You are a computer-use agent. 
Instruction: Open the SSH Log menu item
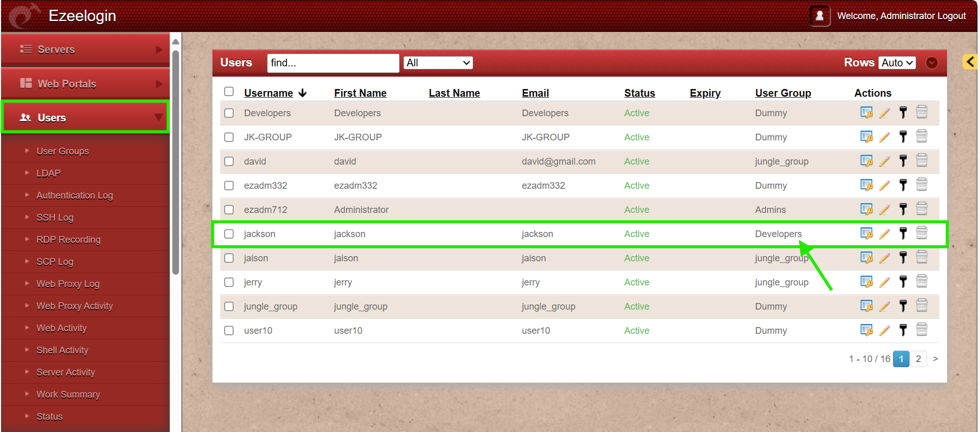55,218
